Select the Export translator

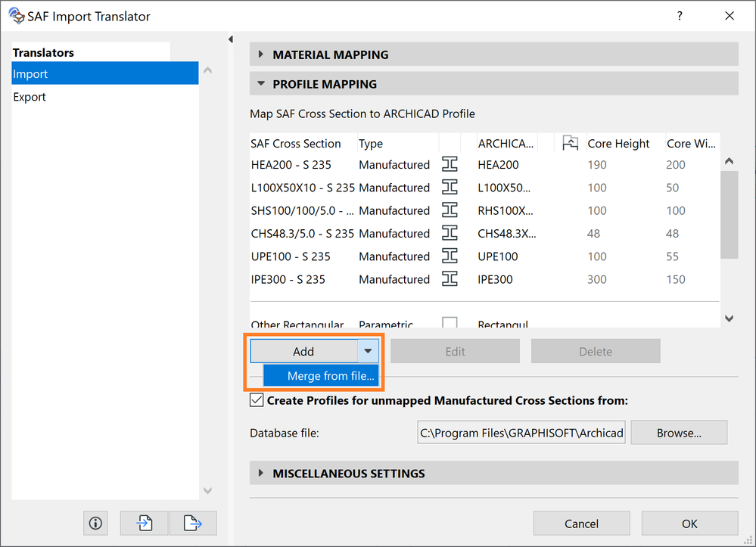click(x=104, y=96)
